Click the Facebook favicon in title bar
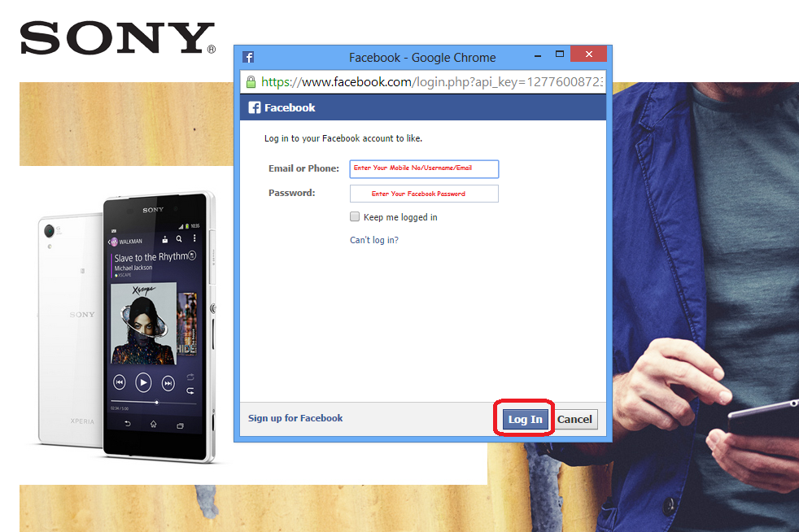This screenshot has width=799, height=532. coord(248,57)
